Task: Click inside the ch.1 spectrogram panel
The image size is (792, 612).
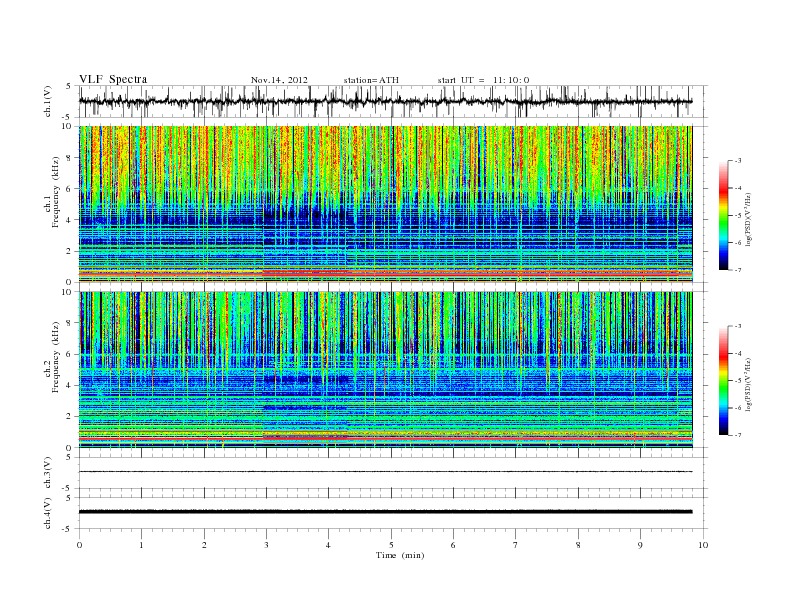Action: pyautogui.click(x=385, y=204)
